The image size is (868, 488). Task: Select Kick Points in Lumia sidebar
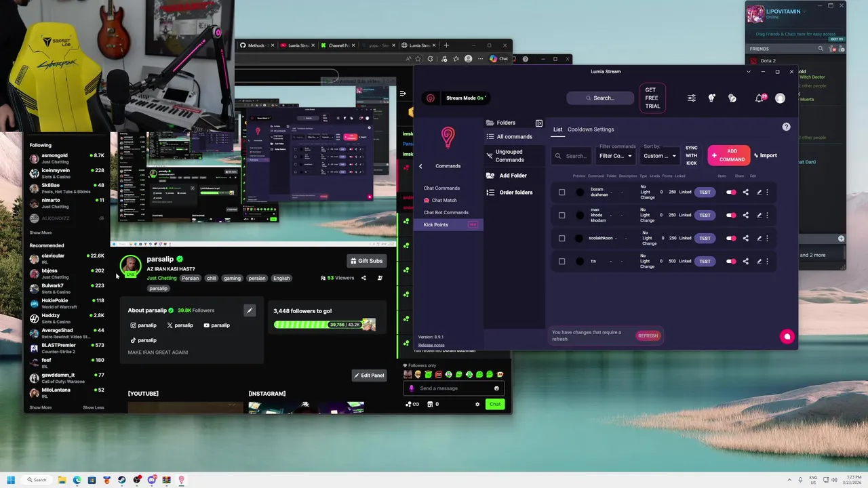448,225
